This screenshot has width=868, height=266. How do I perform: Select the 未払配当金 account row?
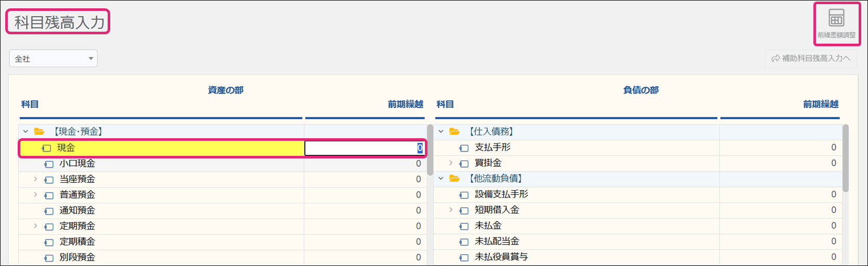pyautogui.click(x=638, y=241)
